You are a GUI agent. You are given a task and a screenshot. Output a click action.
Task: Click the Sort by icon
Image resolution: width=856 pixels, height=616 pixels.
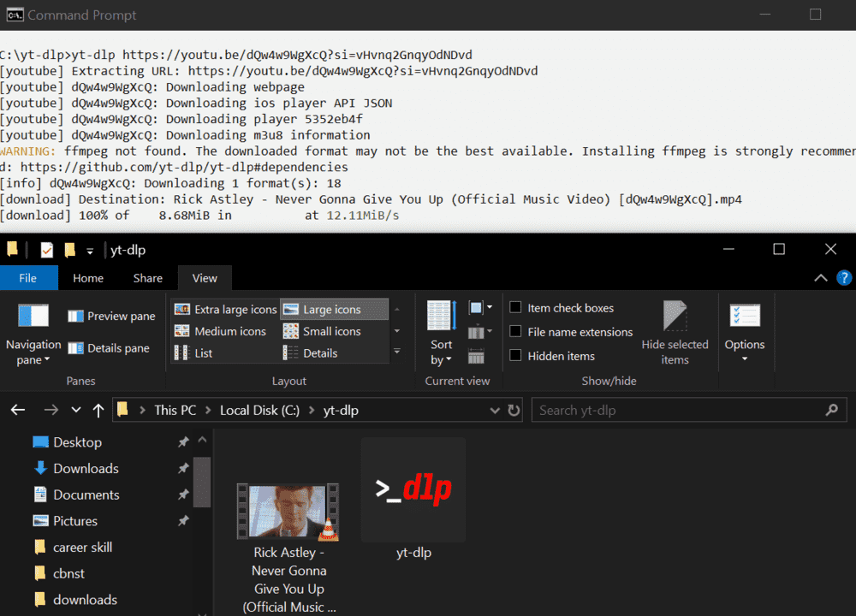[x=441, y=316]
